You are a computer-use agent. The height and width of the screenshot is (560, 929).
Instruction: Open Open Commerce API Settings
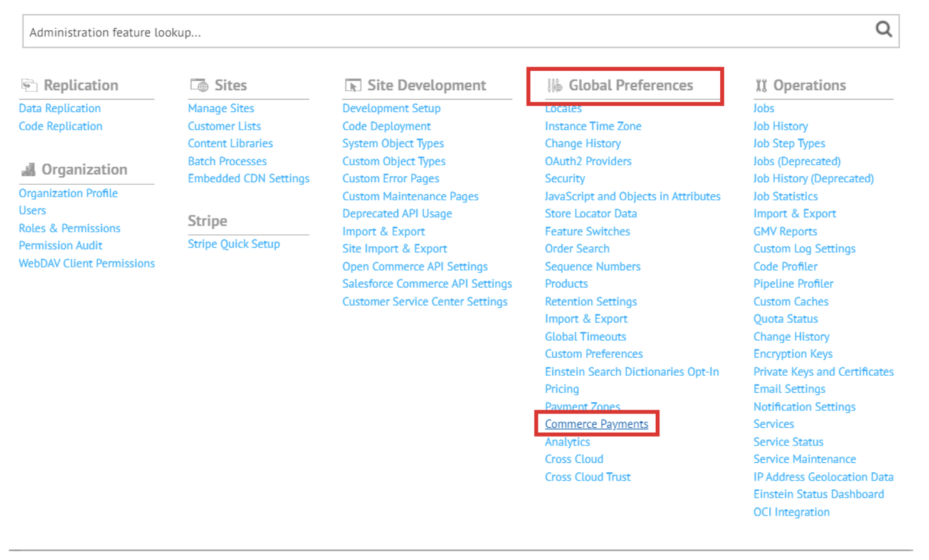(415, 266)
